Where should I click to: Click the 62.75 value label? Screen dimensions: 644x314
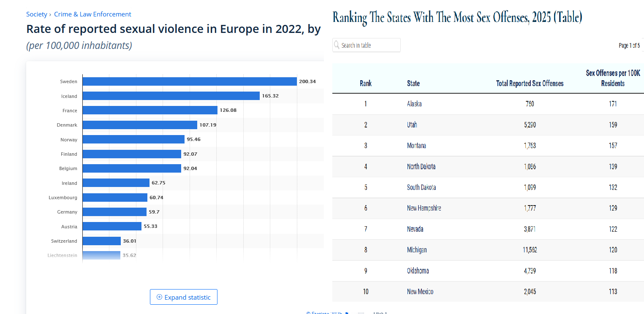coord(159,183)
